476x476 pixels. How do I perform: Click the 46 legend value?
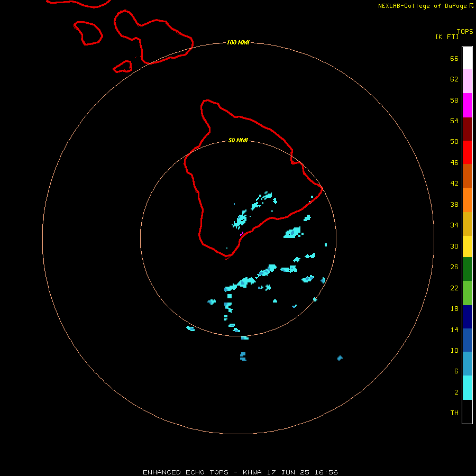(x=454, y=163)
